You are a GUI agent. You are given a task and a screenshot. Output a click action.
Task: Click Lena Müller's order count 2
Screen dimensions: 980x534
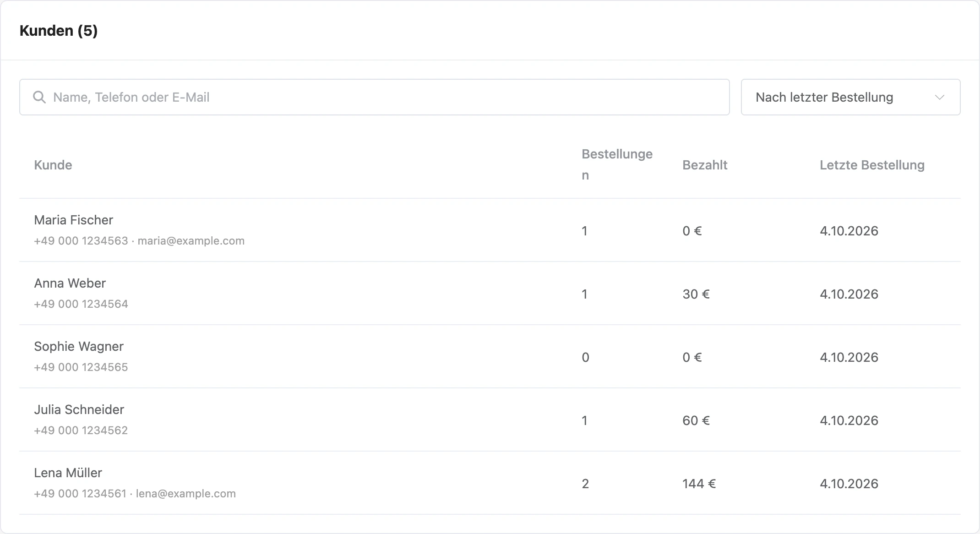tap(585, 484)
